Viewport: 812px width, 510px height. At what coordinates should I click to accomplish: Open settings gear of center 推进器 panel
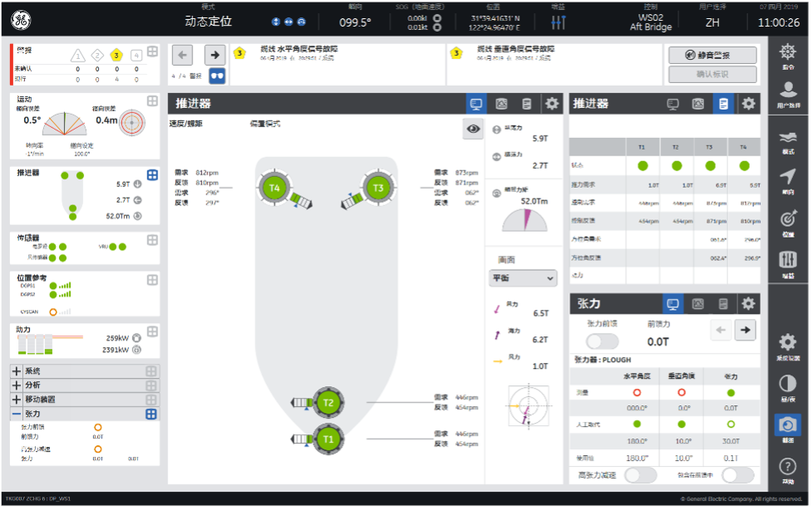click(x=551, y=104)
